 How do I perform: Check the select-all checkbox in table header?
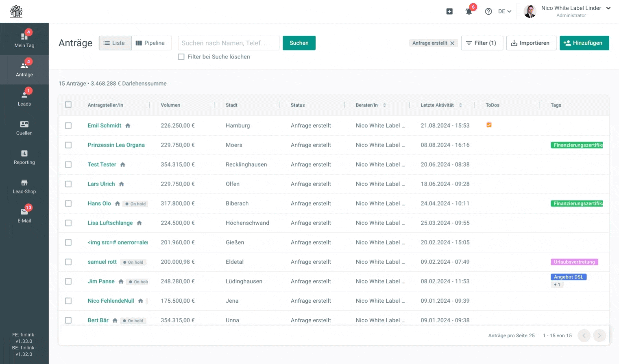click(68, 104)
